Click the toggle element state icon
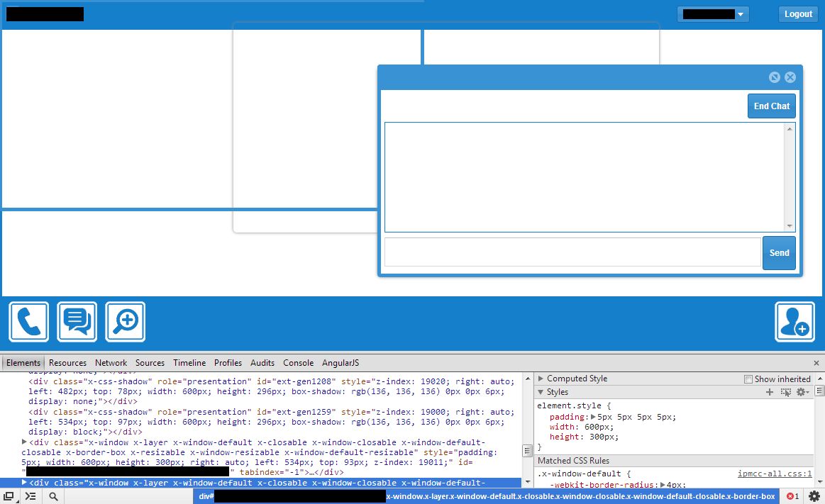Image resolution: width=825 pixels, height=504 pixels. (x=785, y=392)
